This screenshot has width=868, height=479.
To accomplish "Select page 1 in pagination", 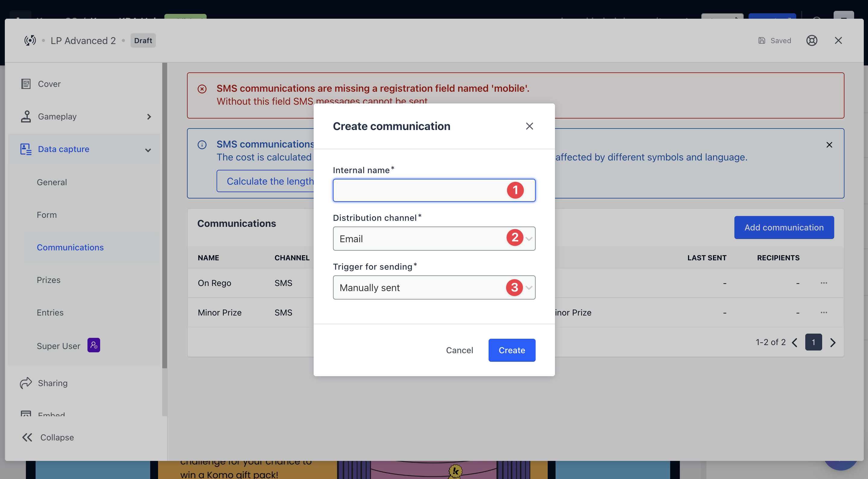I will tap(813, 342).
